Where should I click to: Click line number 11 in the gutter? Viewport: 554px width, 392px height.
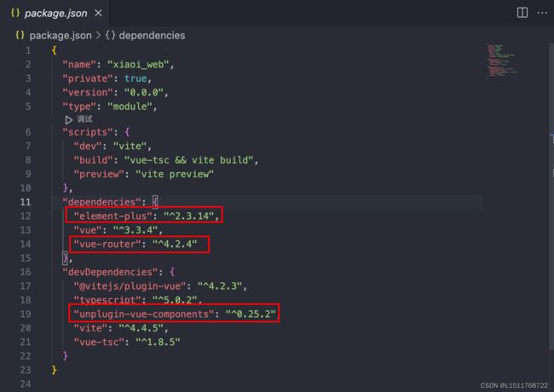pyautogui.click(x=26, y=202)
